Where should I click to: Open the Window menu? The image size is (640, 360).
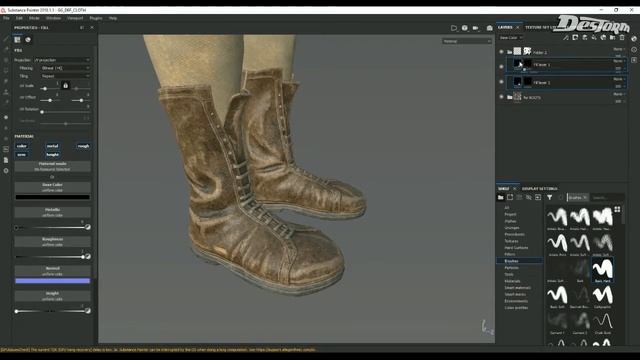pos(53,18)
